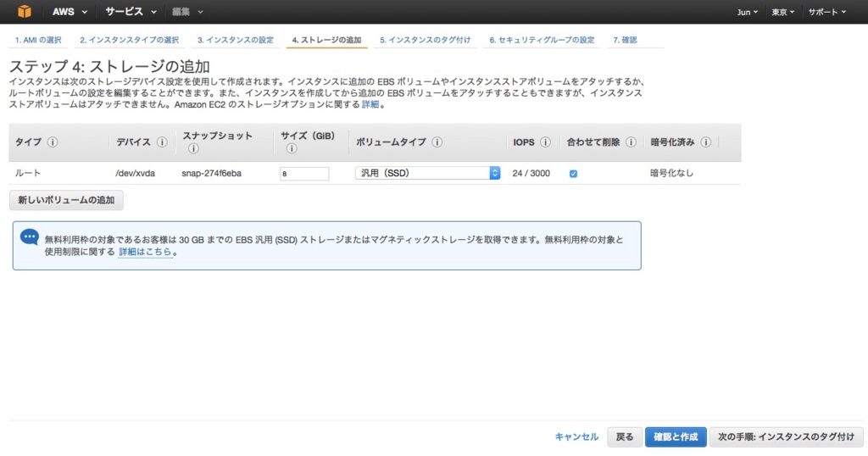Screen dimensions: 868x456
Task: Click 新しいボリュームの追加 button
Action: click(x=66, y=200)
